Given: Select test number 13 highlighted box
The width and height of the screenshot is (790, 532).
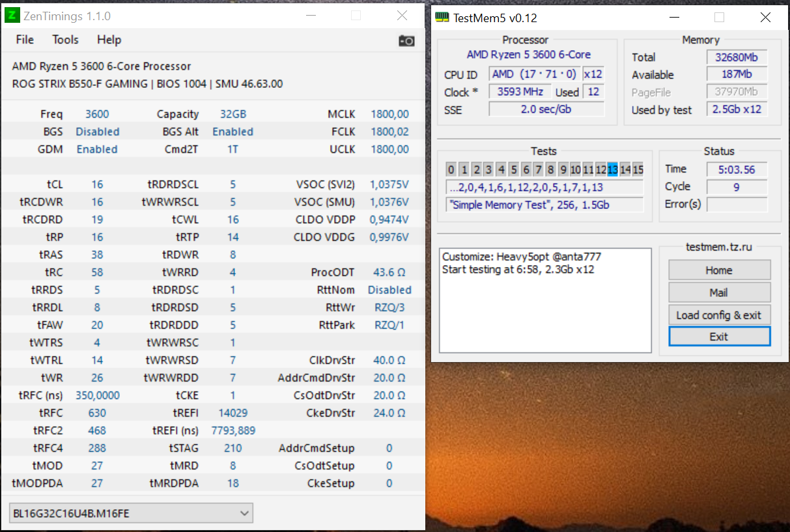Looking at the screenshot, I should [x=612, y=170].
